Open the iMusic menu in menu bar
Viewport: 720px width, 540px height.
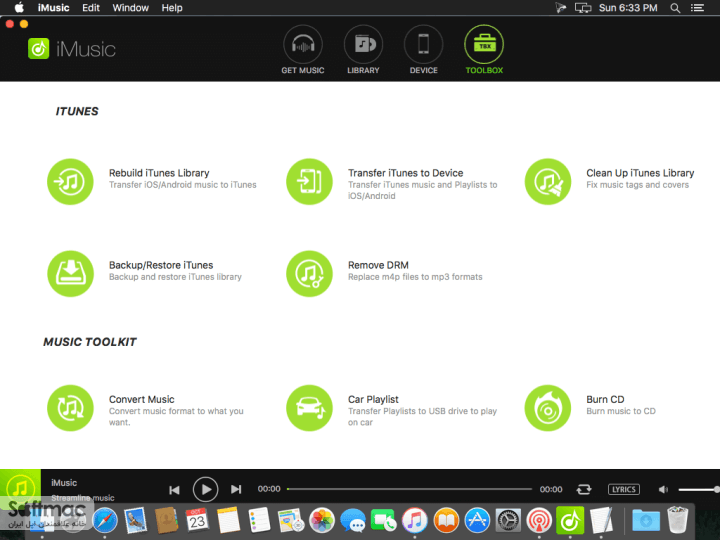click(53, 8)
